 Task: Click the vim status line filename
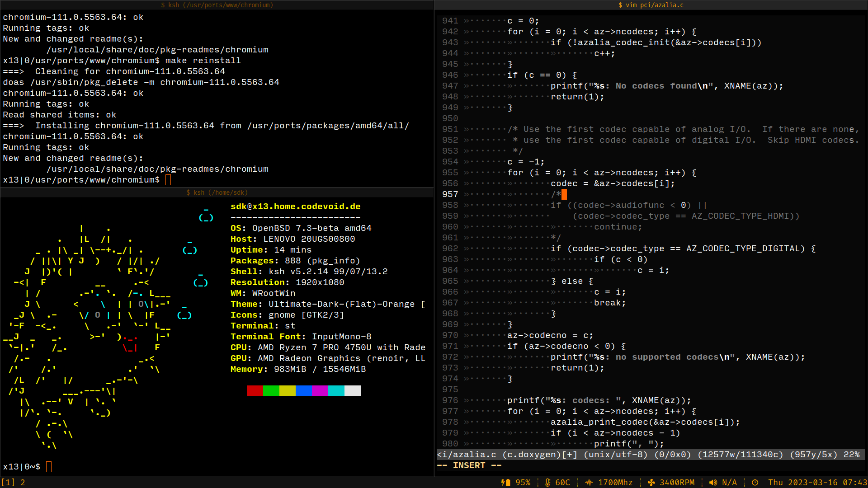[467, 455]
